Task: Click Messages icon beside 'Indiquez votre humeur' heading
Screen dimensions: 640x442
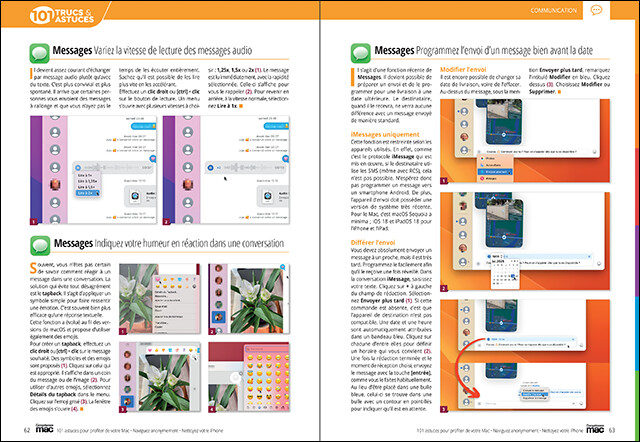Action: 40,246
